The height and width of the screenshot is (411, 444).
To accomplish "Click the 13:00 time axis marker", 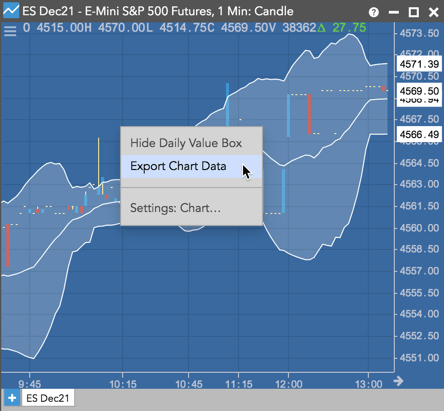I will 368,384.
